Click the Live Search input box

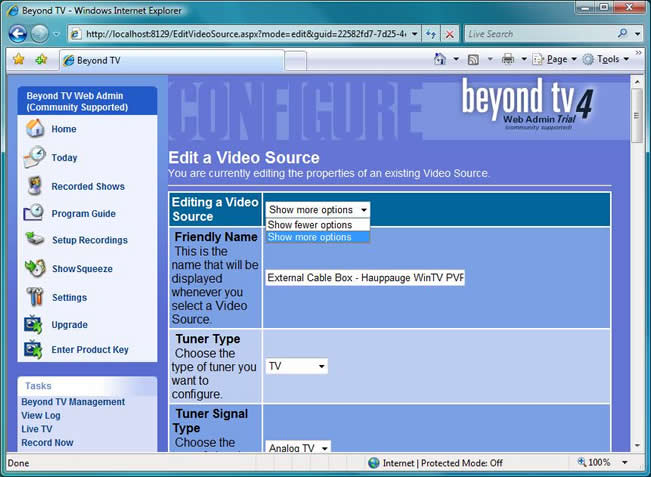click(540, 34)
